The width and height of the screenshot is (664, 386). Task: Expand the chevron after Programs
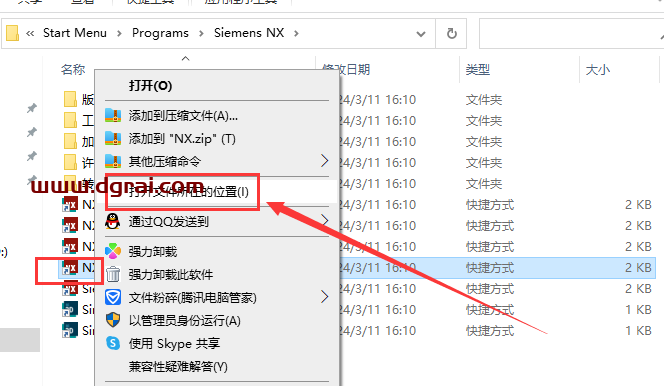point(201,33)
